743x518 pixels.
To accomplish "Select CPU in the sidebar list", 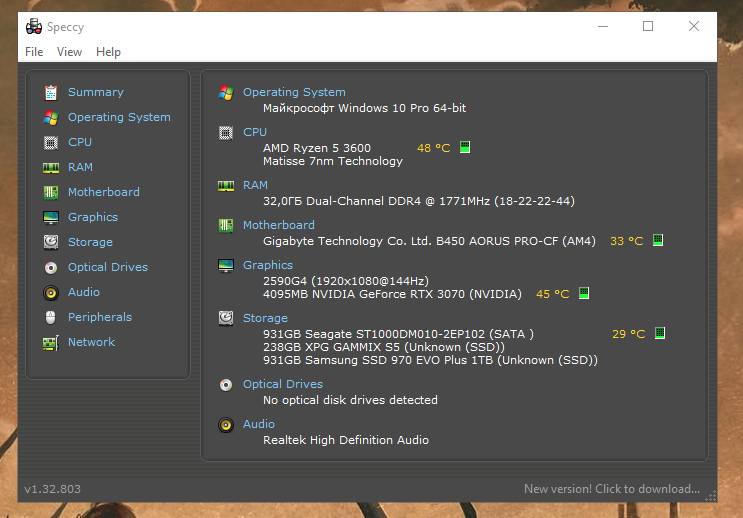I will [x=80, y=142].
